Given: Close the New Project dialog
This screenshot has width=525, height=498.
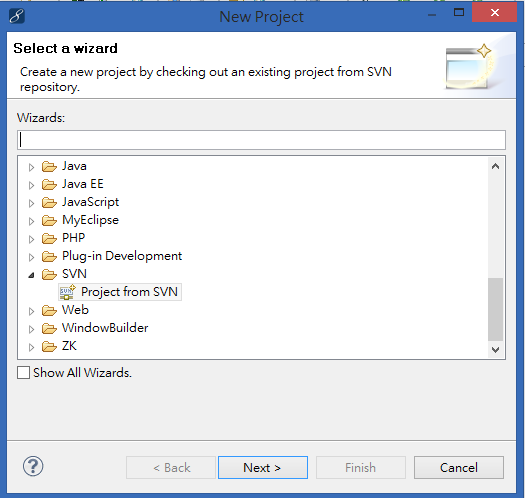Looking at the screenshot, I should tap(495, 13).
